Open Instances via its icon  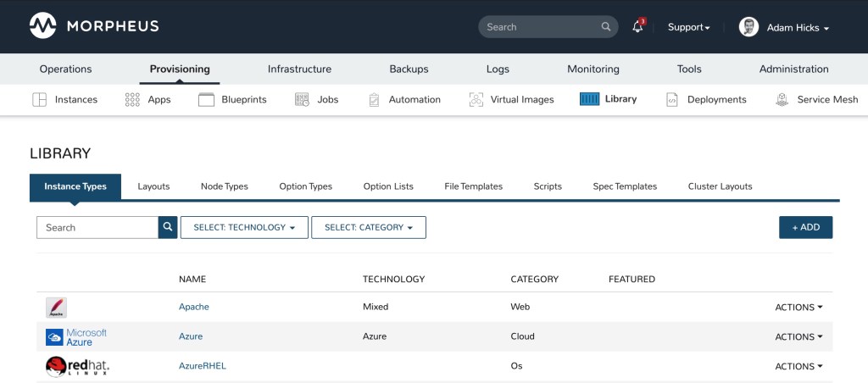(39, 99)
